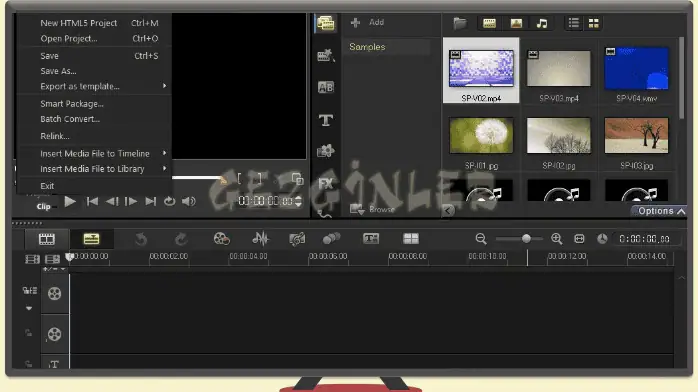Collapse the library navigation panel arrow
The height and width of the screenshot is (392, 698).
[x=448, y=210]
